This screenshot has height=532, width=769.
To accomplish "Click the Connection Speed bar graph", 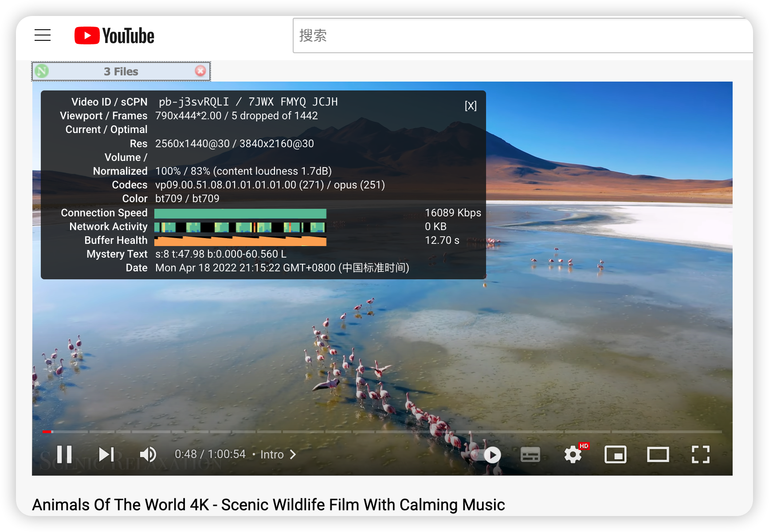I will (x=240, y=213).
